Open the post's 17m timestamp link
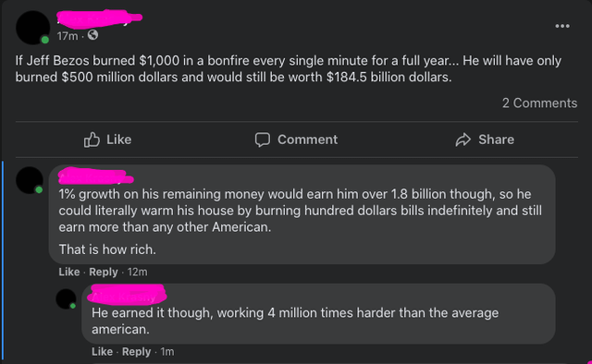 (x=68, y=36)
